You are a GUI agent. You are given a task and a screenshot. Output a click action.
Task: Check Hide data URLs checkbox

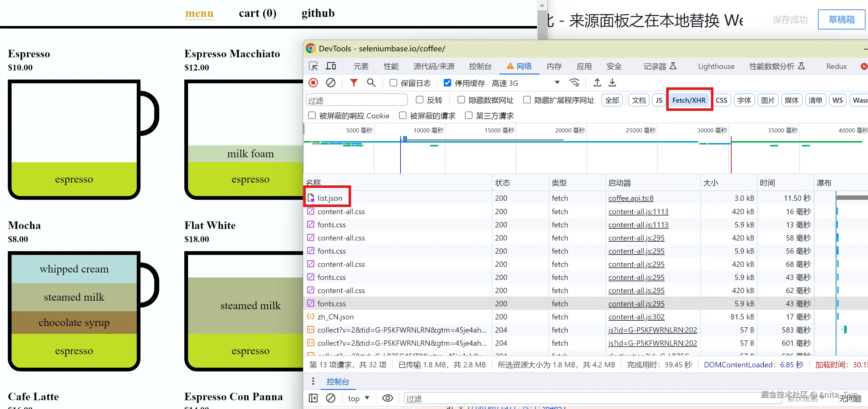[461, 100]
